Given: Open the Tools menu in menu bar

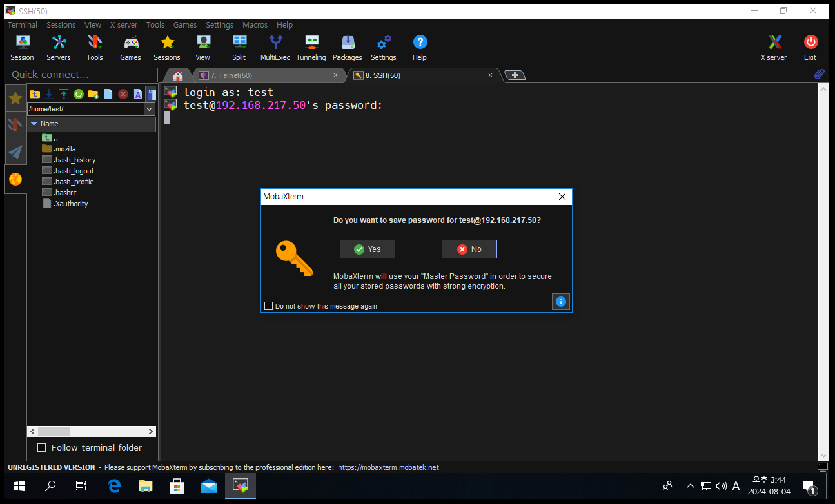Looking at the screenshot, I should pos(155,25).
